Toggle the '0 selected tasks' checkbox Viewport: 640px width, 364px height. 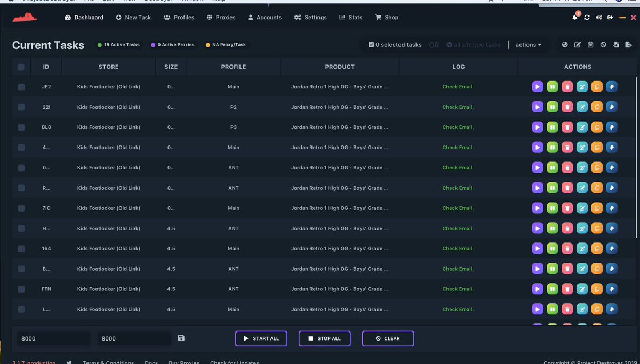click(x=371, y=45)
